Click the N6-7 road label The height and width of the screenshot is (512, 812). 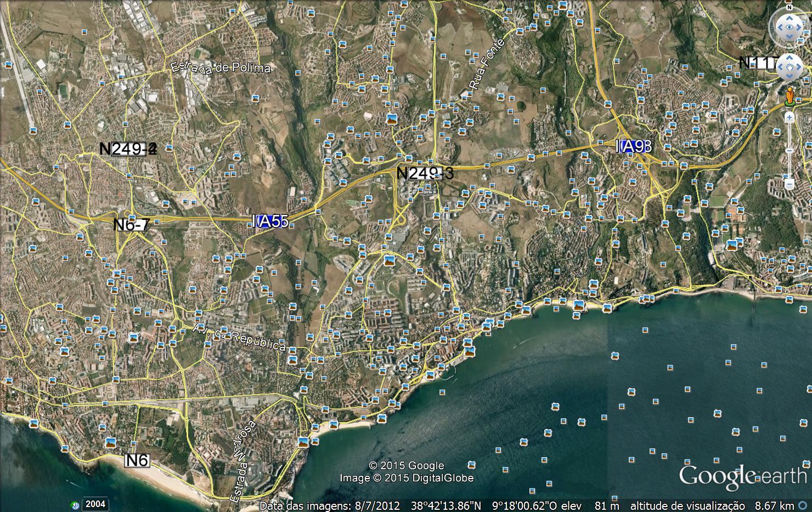[131, 225]
